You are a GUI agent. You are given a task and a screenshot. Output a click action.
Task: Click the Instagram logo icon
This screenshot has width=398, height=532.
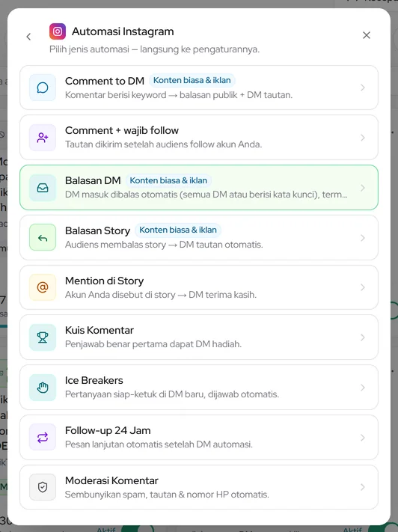click(x=58, y=31)
